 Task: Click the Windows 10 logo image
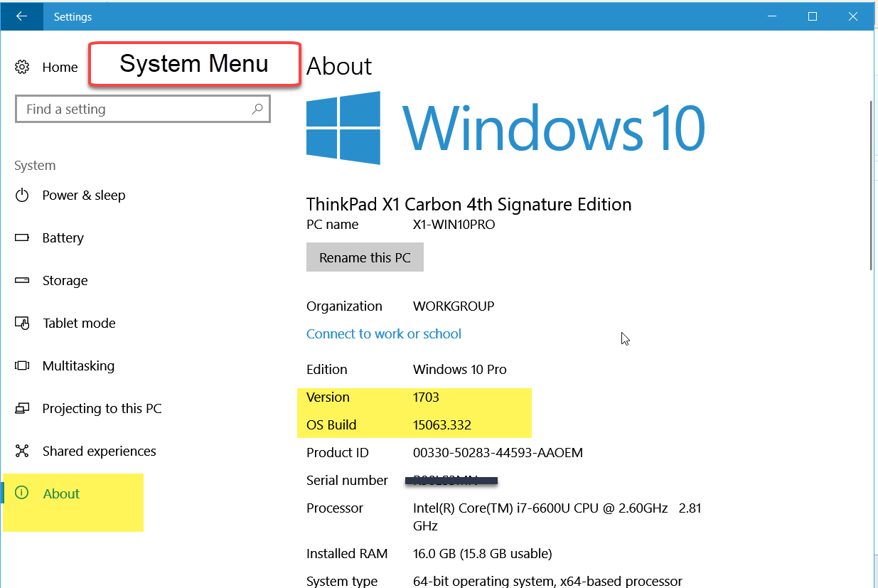(x=505, y=128)
